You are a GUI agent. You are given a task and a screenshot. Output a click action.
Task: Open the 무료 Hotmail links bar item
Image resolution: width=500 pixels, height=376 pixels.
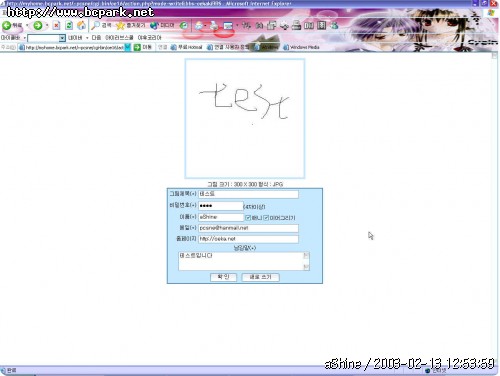pos(187,47)
